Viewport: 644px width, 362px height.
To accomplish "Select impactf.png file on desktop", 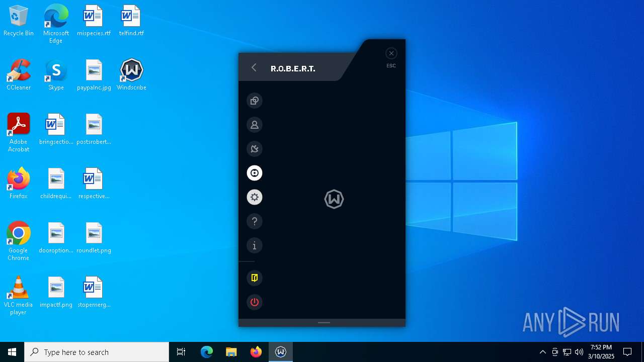I will click(56, 293).
